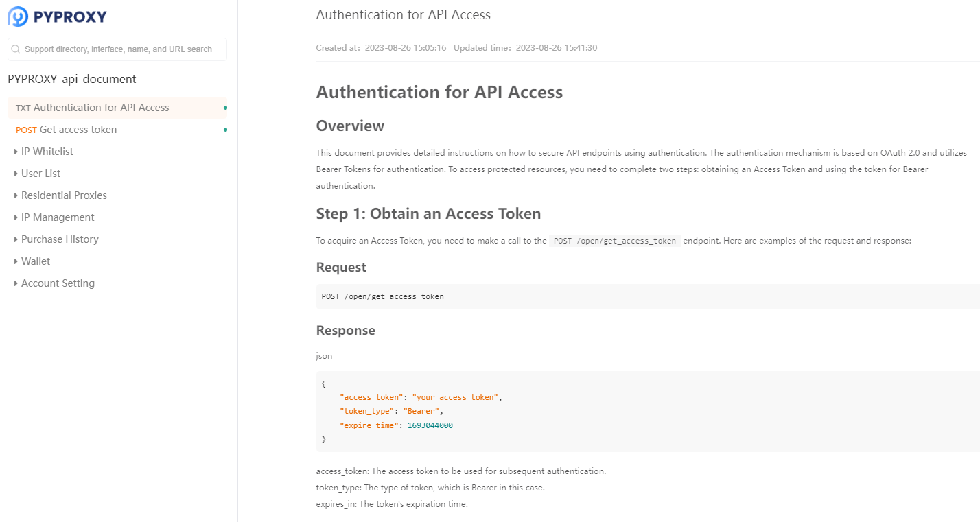This screenshot has height=522, width=980.
Task: Click the search magnifier icon
Action: pos(16,49)
